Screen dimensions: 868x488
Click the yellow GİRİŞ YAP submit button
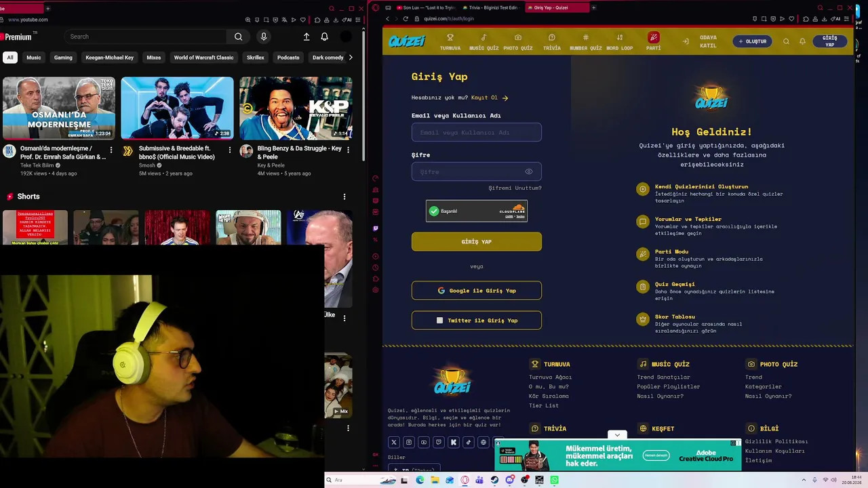coord(477,242)
